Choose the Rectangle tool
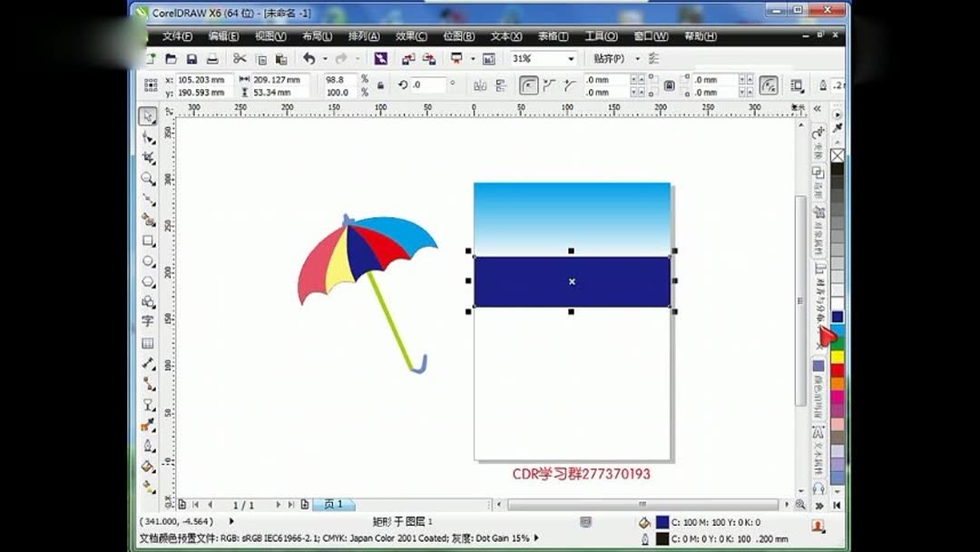This screenshot has height=552, width=980. click(x=148, y=241)
